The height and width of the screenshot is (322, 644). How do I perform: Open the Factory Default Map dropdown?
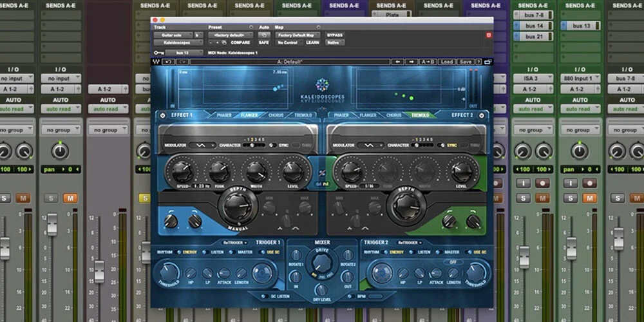298,35
